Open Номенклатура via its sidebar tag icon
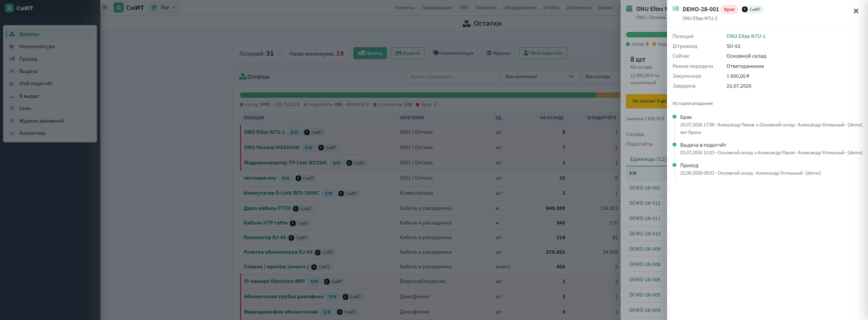Image resolution: width=868 pixels, height=320 pixels. tap(12, 47)
